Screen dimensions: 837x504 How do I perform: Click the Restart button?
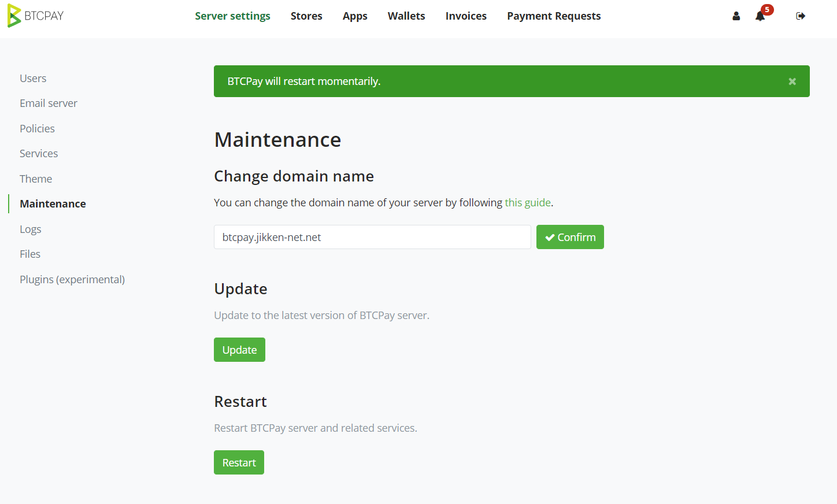(239, 462)
